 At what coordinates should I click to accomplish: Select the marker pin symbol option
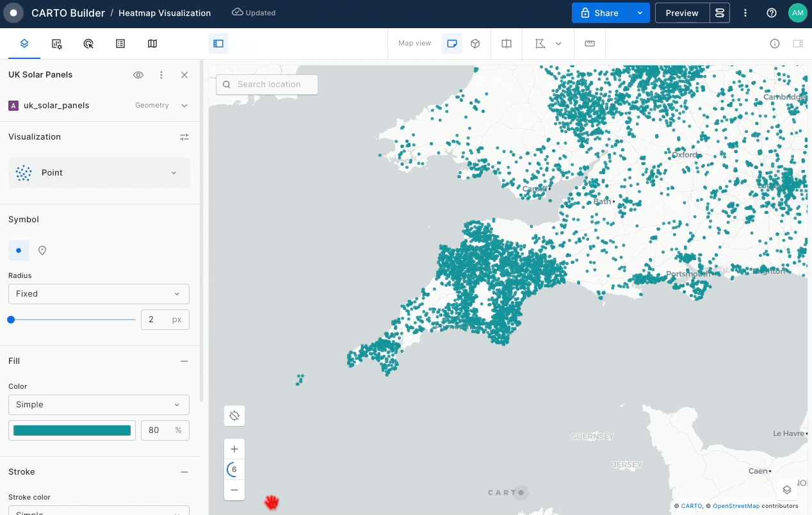pos(42,250)
